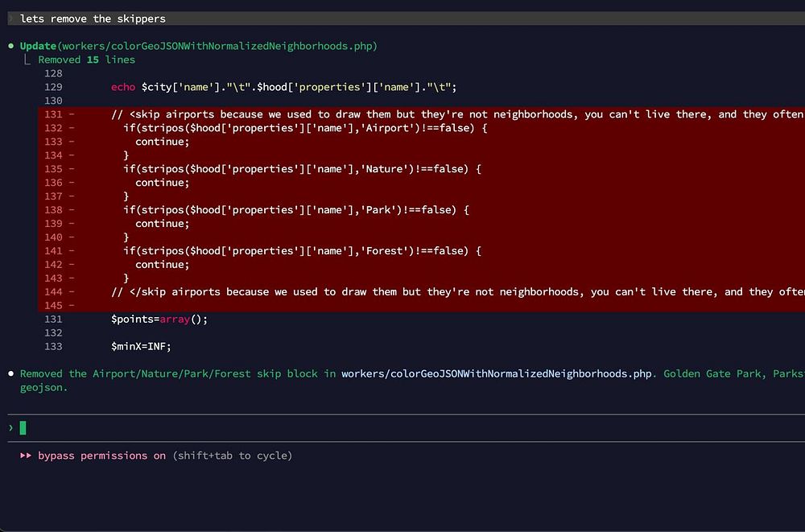Click the prompt chevron before the input cursor
The height and width of the screenshot is (532, 805).
[x=10, y=427]
